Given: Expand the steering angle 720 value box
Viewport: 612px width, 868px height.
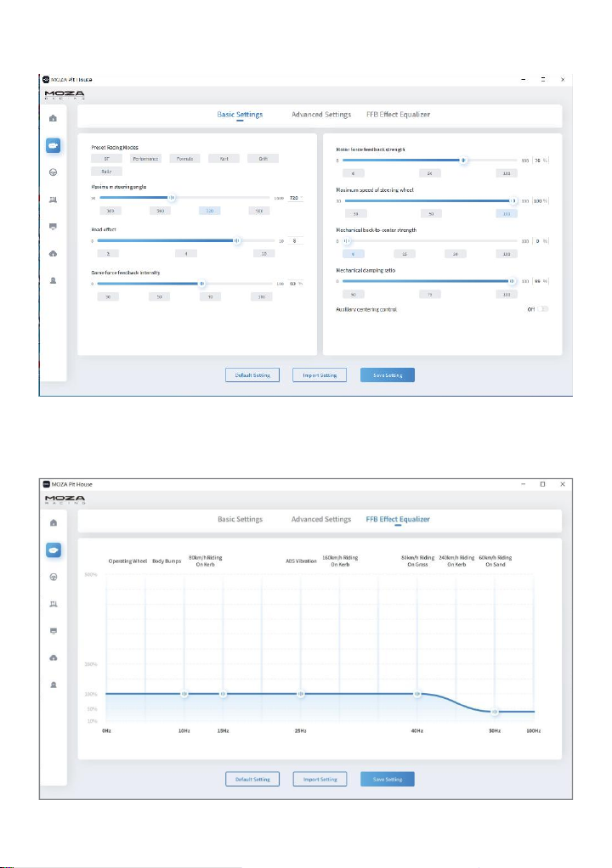Looking at the screenshot, I should (296, 198).
